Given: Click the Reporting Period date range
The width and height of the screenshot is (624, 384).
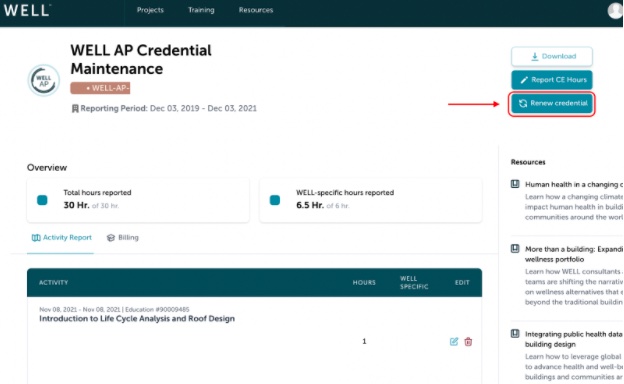Looking at the screenshot, I should click(203, 109).
